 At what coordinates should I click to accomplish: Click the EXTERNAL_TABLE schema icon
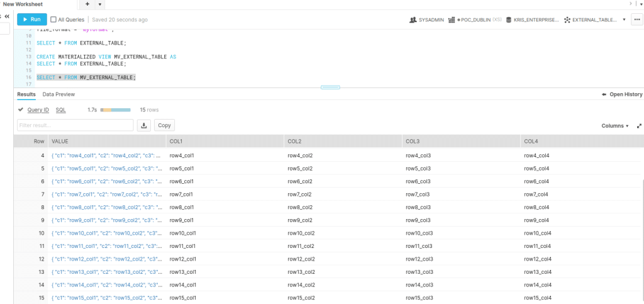(567, 20)
